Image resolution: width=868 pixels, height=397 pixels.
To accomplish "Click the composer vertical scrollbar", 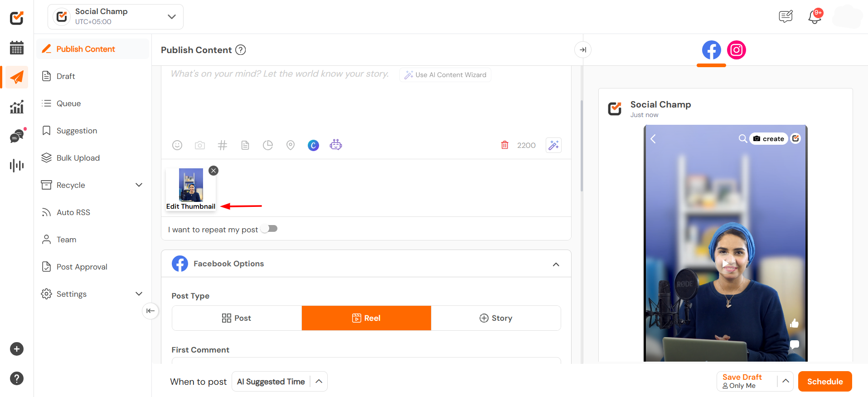I will pyautogui.click(x=582, y=145).
